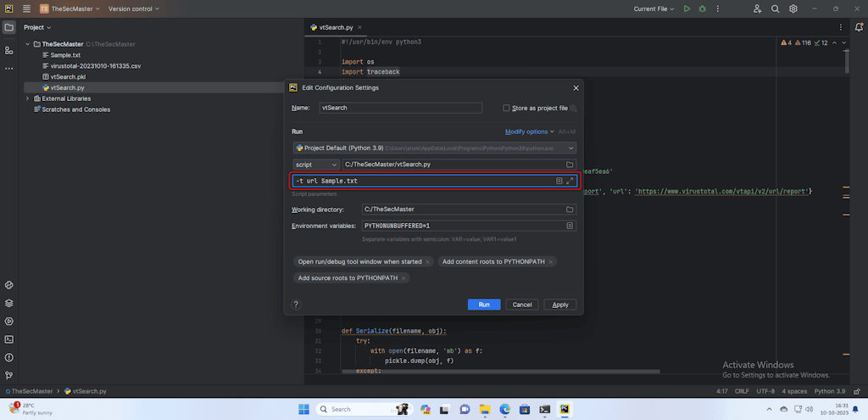
Task: Expand External Libraries tree node
Action: pyautogui.click(x=28, y=98)
